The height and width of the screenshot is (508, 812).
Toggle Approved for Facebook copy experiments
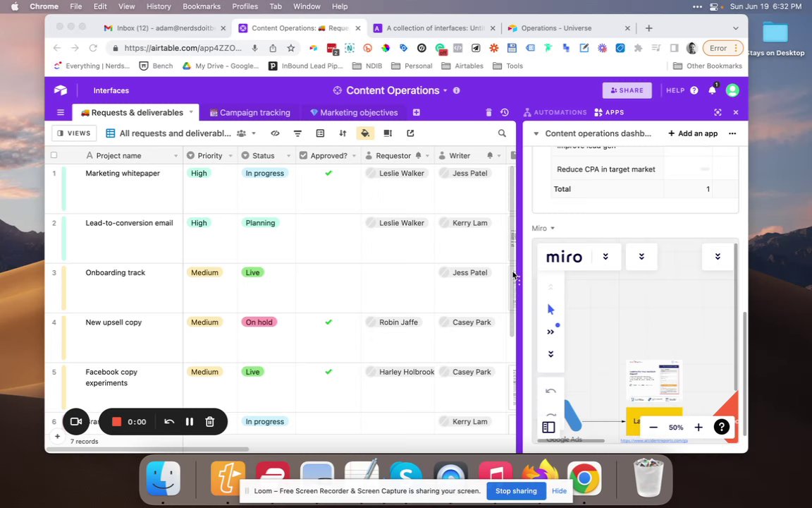pos(328,372)
